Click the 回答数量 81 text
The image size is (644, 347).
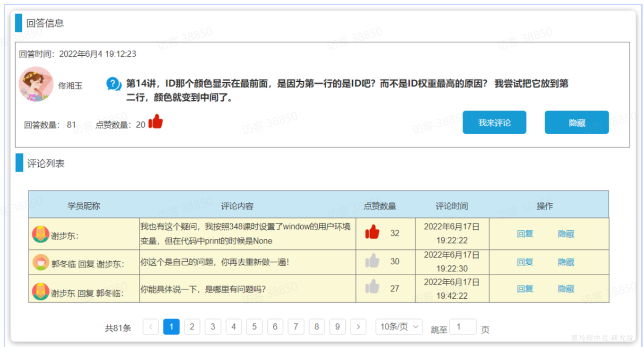[50, 125]
